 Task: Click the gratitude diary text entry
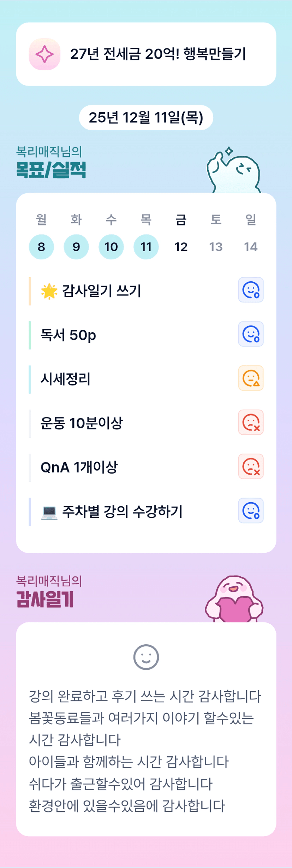pyautogui.click(x=145, y=751)
